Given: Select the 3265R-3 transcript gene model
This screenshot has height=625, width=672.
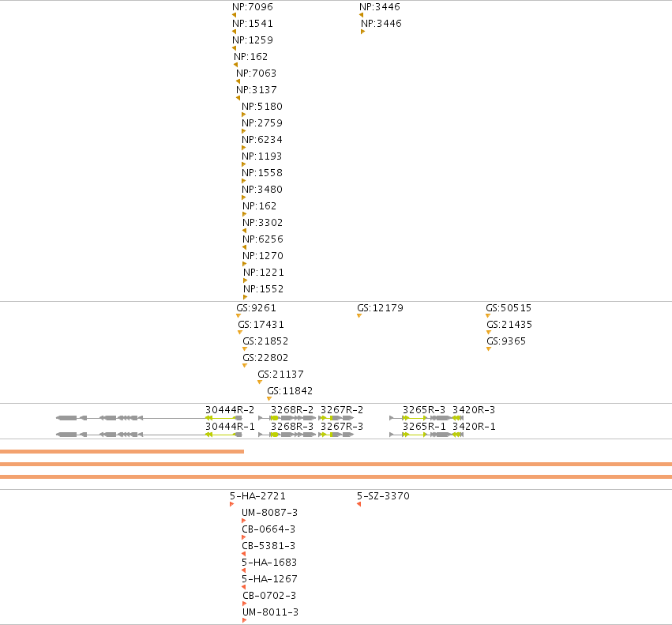Looking at the screenshot, I should [x=420, y=418].
